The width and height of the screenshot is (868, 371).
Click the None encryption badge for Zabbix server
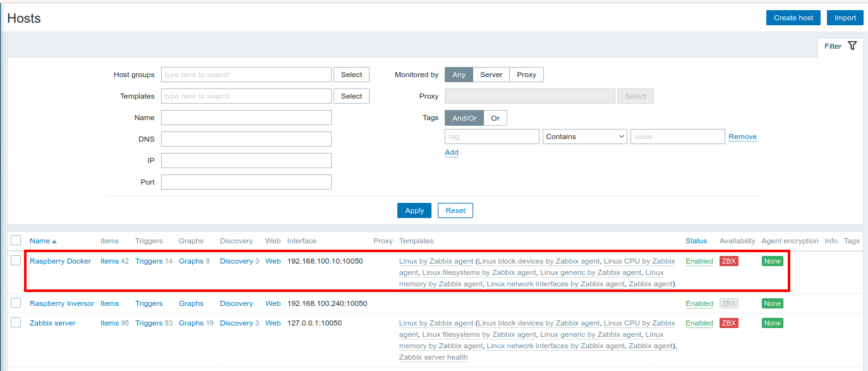[x=772, y=323]
